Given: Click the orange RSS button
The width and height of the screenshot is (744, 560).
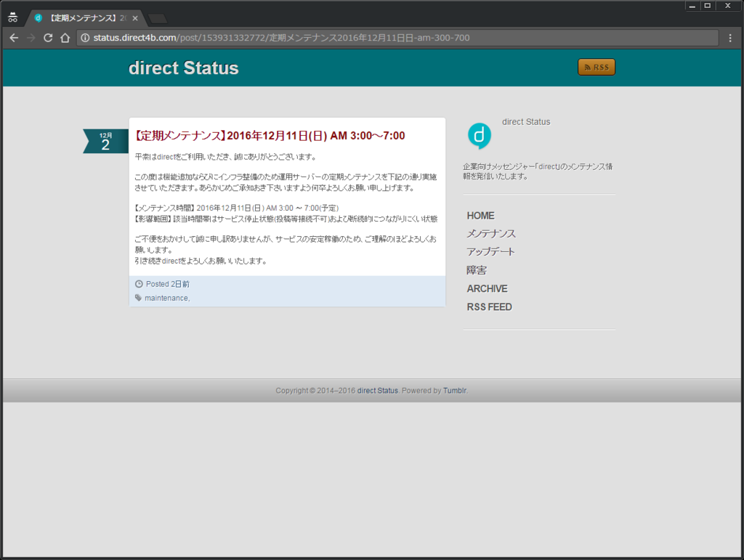Looking at the screenshot, I should point(597,68).
